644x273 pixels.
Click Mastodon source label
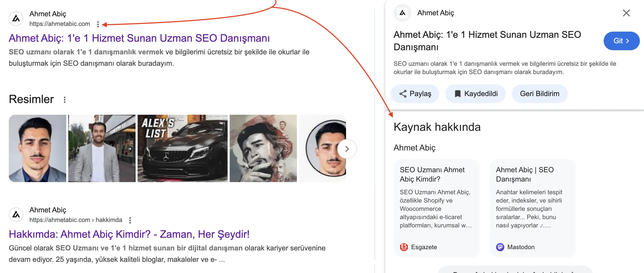pos(521,247)
